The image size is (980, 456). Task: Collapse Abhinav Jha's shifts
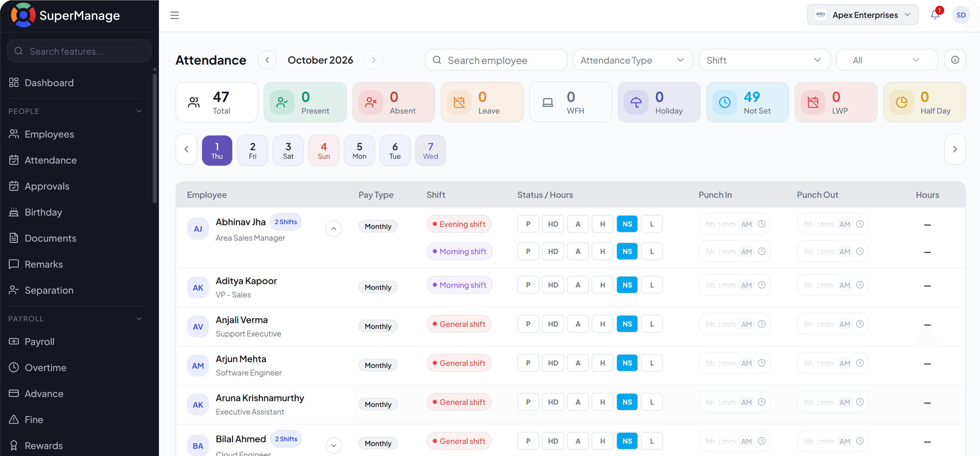tap(334, 228)
